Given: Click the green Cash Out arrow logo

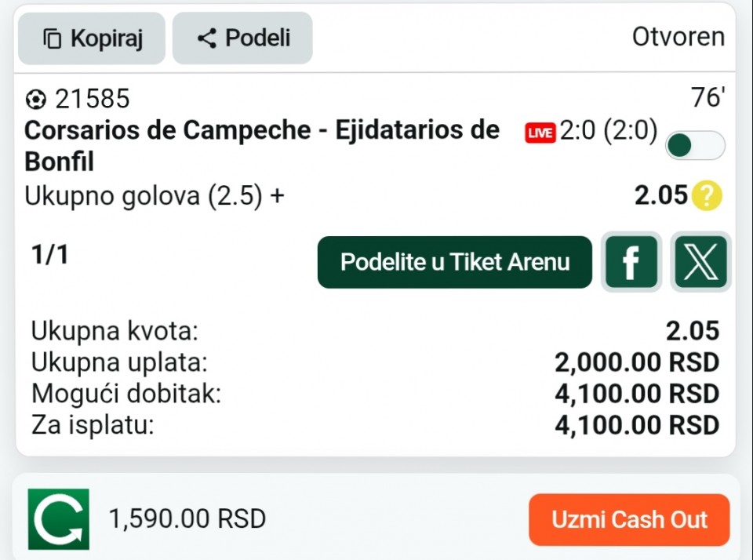Looking at the screenshot, I should click(x=59, y=519).
